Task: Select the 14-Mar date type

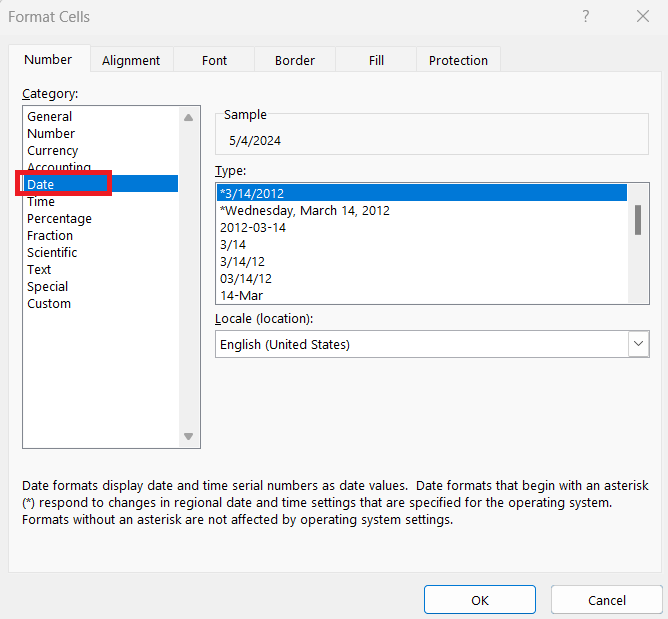Action: [422, 295]
